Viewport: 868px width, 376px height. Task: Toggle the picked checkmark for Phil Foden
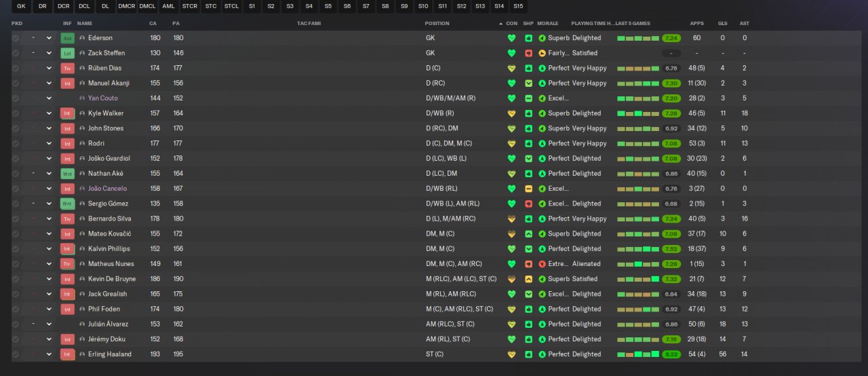click(16, 309)
